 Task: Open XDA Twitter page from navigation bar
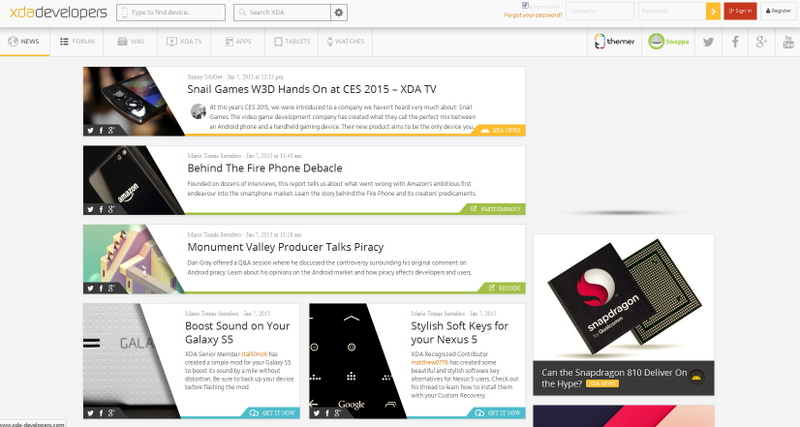pos(708,42)
